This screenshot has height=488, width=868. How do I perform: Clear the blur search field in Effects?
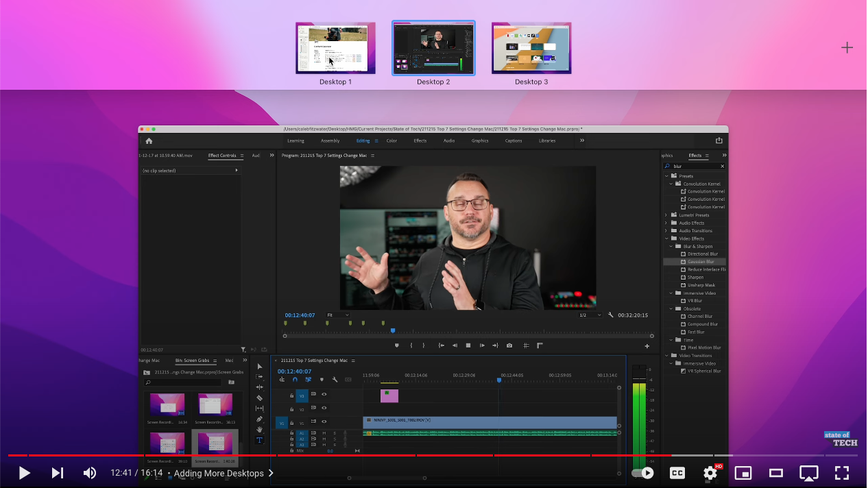point(722,166)
